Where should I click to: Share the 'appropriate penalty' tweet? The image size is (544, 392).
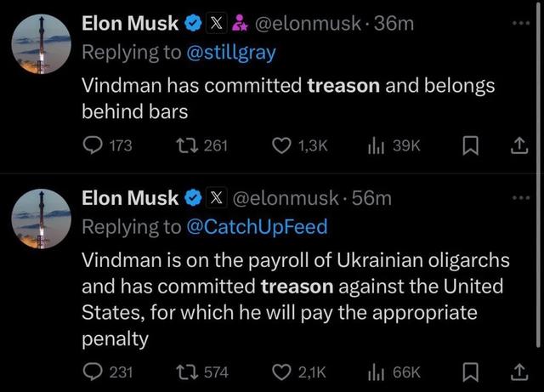[519, 372]
